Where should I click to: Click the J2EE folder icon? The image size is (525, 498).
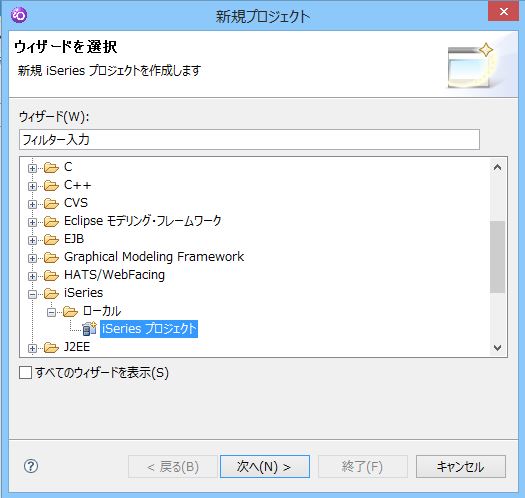pos(51,348)
